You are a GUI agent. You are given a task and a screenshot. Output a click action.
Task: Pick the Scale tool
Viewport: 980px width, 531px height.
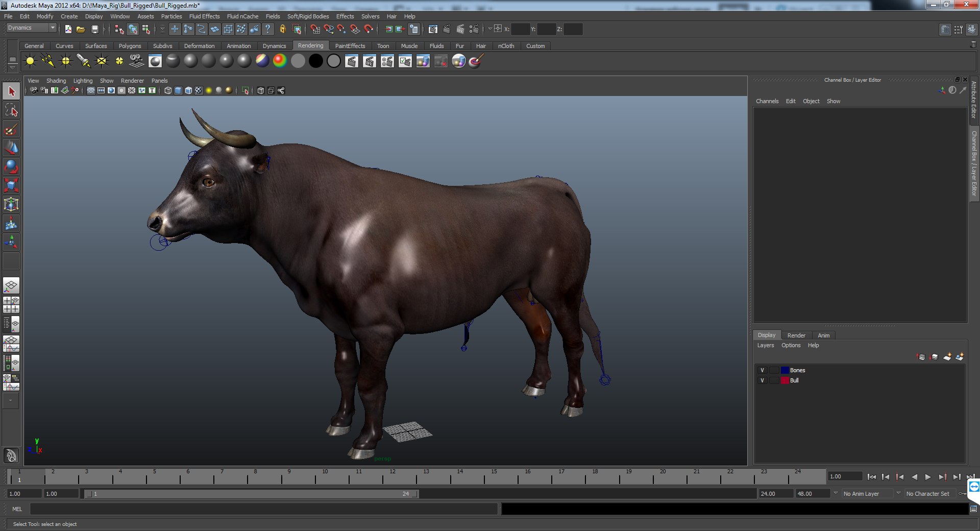[11, 185]
